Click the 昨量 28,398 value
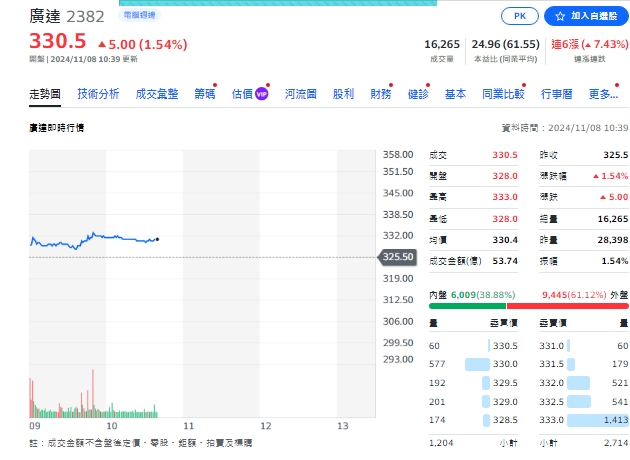 (613, 240)
